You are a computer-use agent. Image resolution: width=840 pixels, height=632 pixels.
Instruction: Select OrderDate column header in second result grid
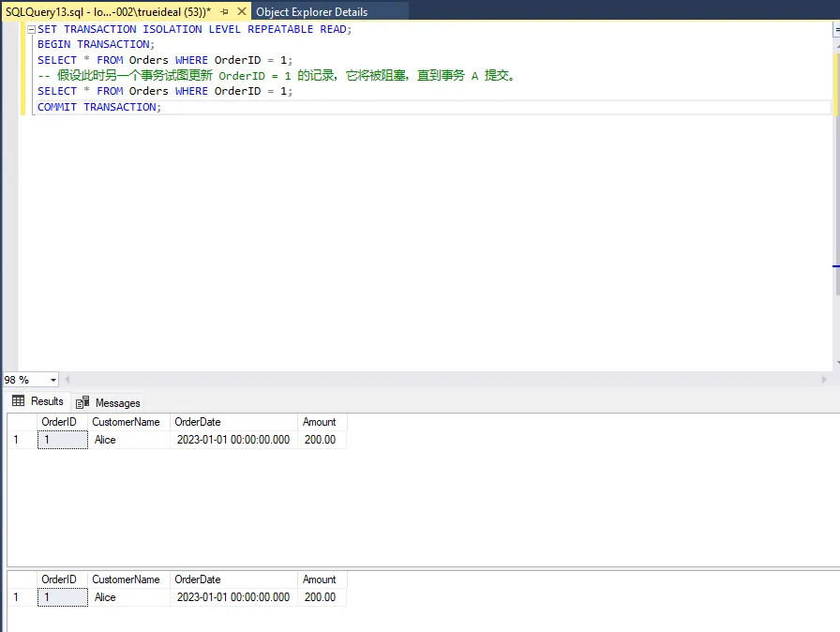coord(198,579)
